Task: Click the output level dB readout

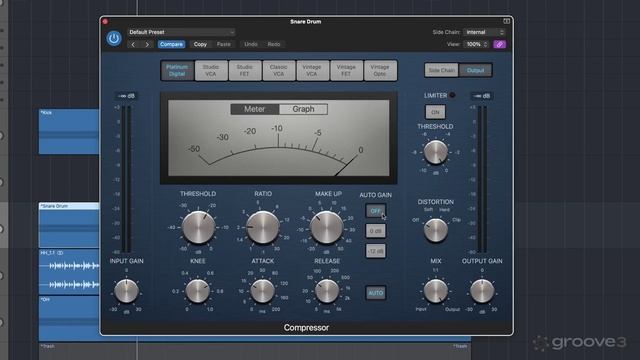Action: tap(482, 96)
